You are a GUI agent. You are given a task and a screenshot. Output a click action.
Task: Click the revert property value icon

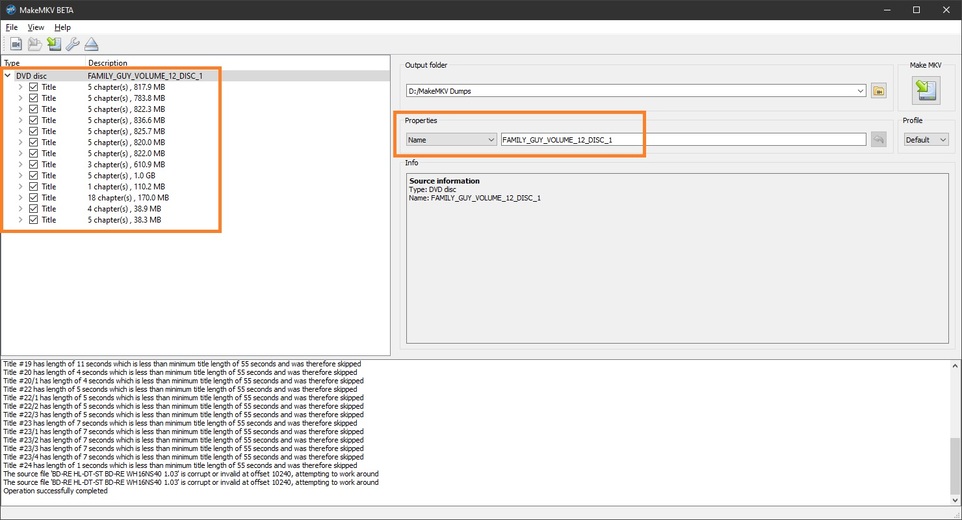click(x=879, y=140)
